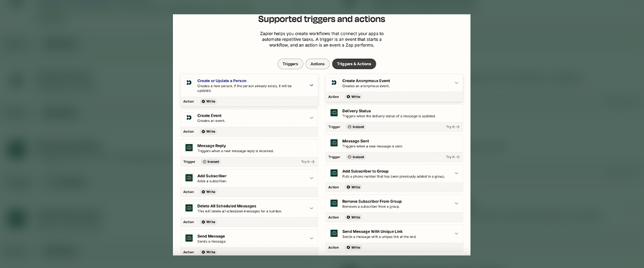Image resolution: width=644 pixels, height=268 pixels.
Task: Click the text 'Creates an anonymous event.'
Action: point(366,86)
